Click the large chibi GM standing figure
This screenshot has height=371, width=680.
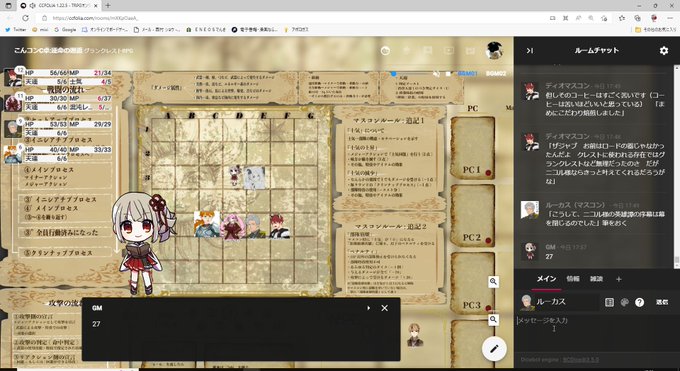(x=142, y=243)
